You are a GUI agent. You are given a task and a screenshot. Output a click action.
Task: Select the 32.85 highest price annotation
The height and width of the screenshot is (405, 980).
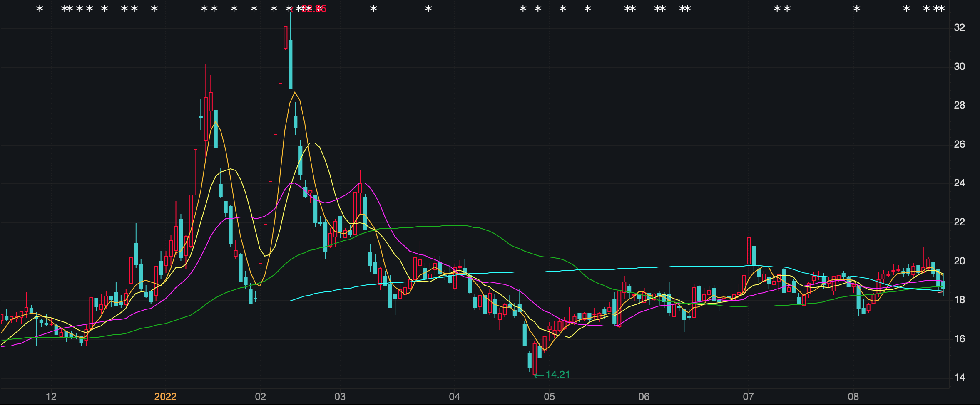pyautogui.click(x=313, y=9)
